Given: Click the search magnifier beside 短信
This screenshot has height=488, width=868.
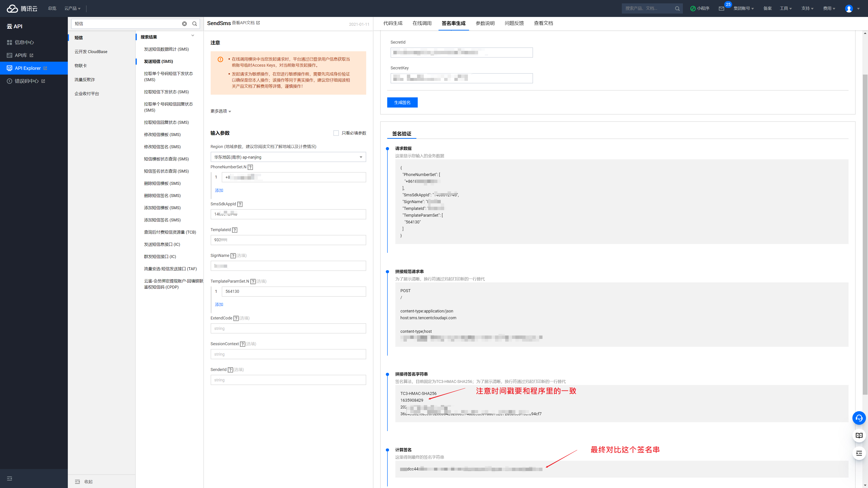Looking at the screenshot, I should coord(194,23).
